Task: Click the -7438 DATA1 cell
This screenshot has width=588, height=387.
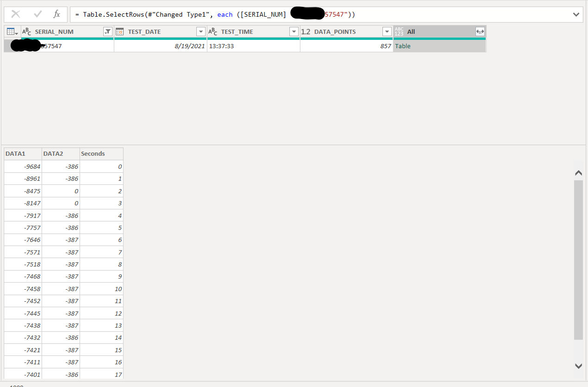Action: (x=23, y=326)
